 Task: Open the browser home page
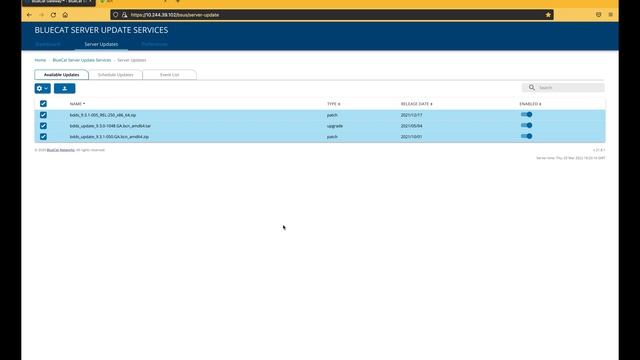click(65, 15)
